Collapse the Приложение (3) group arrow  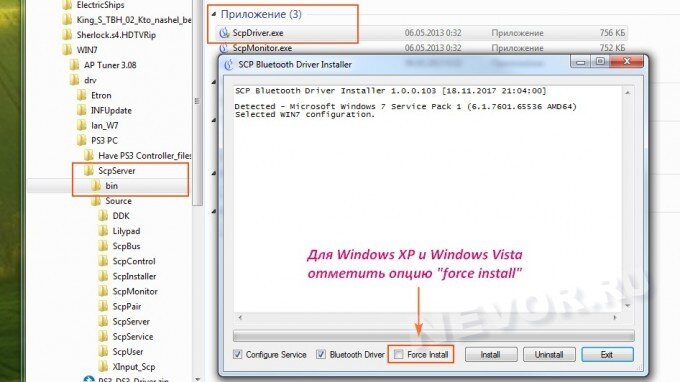pyautogui.click(x=214, y=14)
